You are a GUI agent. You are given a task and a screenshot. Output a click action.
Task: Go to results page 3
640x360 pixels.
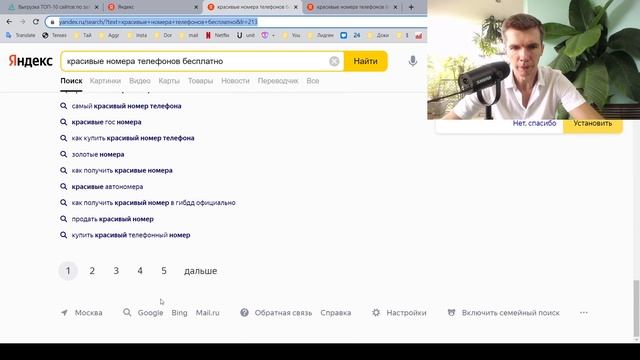pyautogui.click(x=116, y=271)
